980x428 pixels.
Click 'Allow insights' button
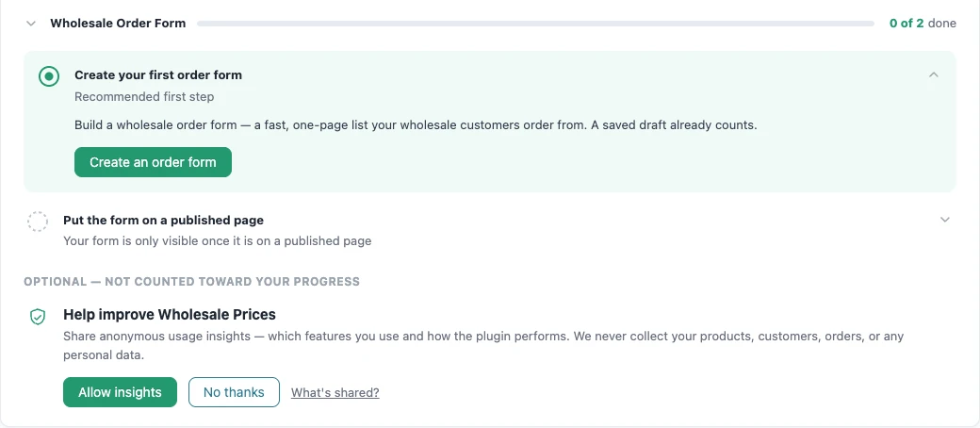(120, 392)
